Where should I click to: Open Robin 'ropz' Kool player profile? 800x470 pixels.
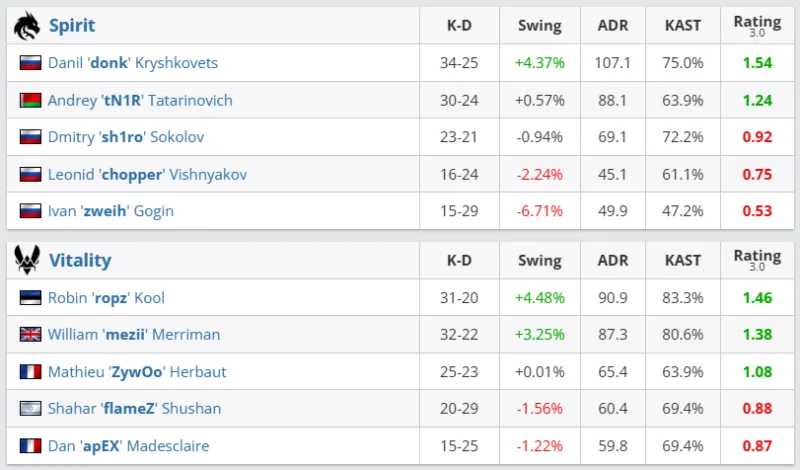point(107,298)
